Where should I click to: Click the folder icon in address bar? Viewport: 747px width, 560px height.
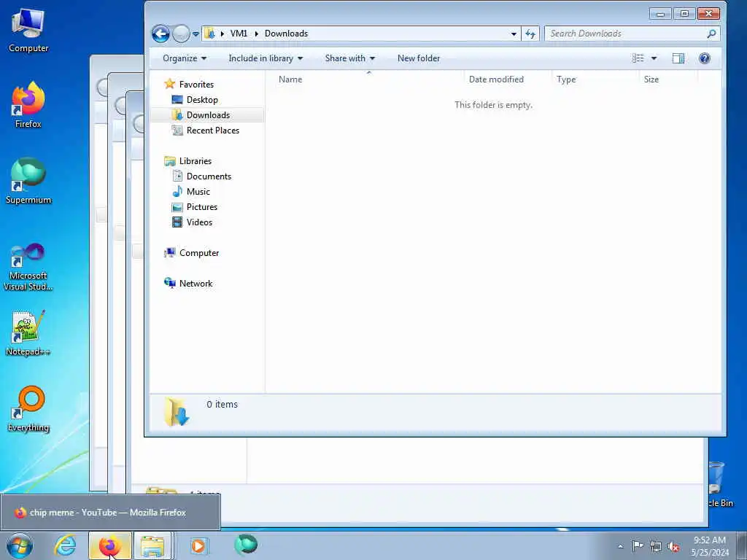point(209,34)
